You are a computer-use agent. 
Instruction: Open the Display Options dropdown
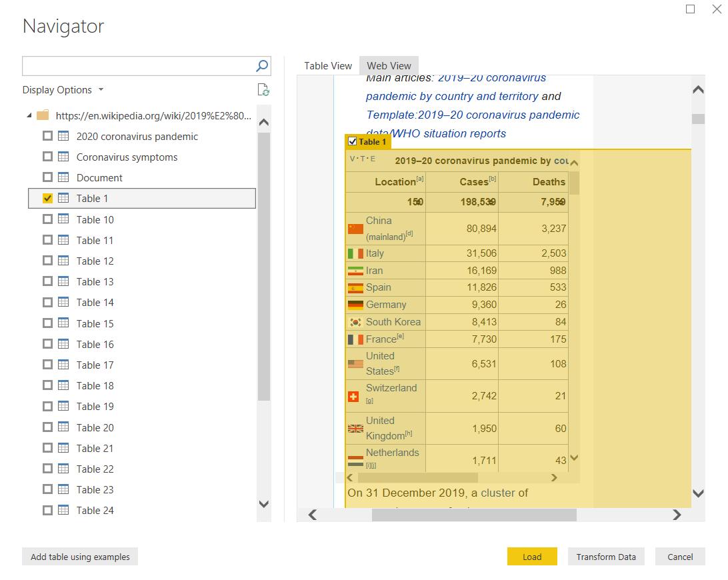63,90
